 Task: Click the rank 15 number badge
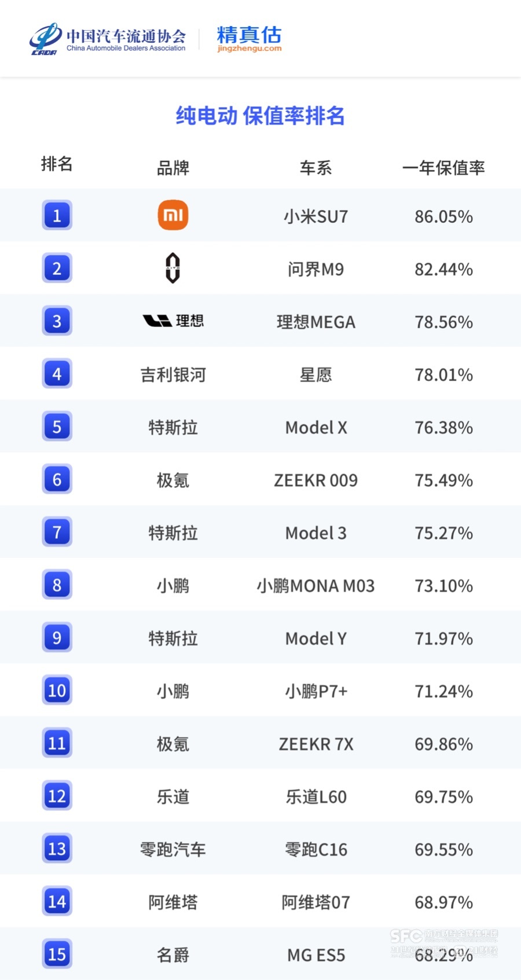(x=57, y=953)
